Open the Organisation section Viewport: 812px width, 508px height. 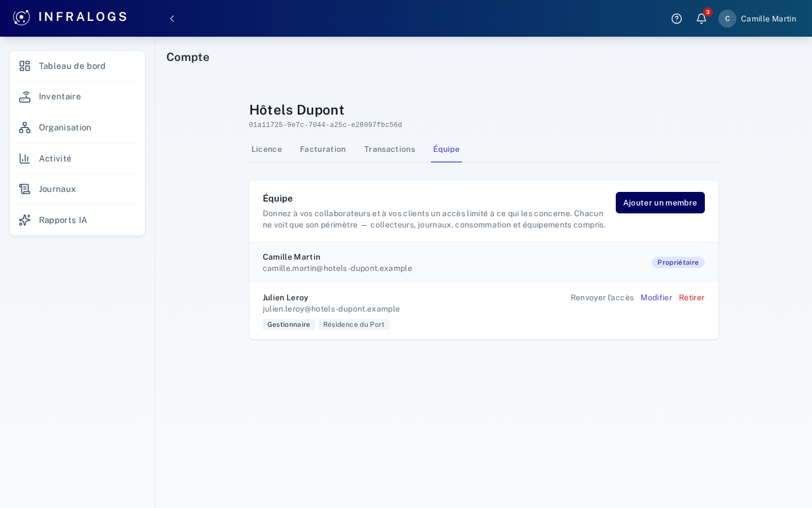tap(77, 128)
